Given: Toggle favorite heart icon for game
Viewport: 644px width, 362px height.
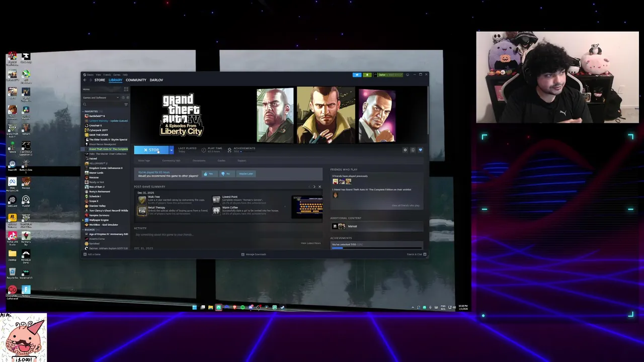Looking at the screenshot, I should click(420, 150).
